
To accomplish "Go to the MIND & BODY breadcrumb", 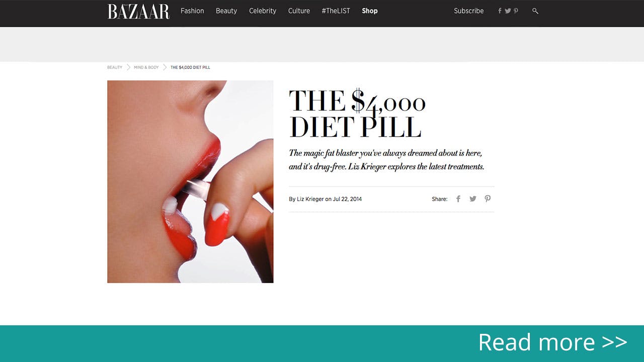I will click(x=146, y=67).
